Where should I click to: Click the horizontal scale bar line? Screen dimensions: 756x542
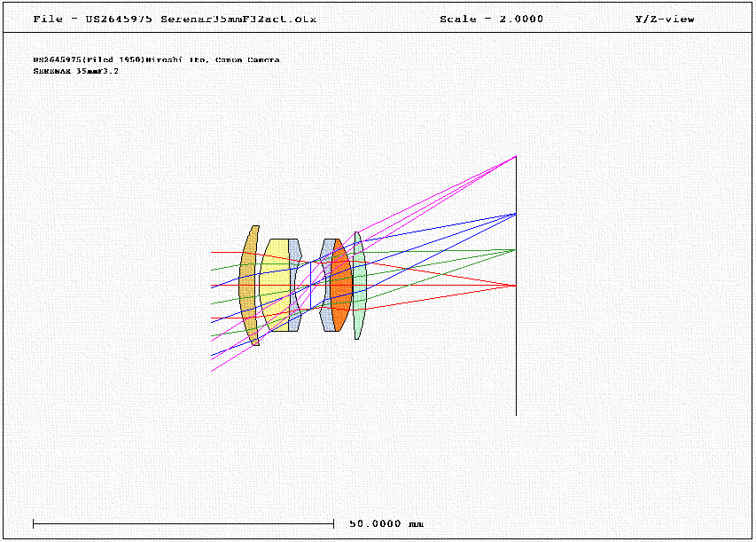(183, 523)
